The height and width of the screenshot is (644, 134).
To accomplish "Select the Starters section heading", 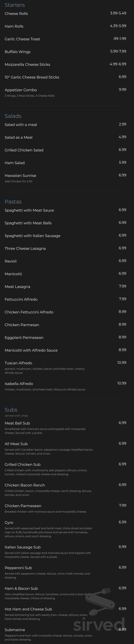I will (15, 5).
